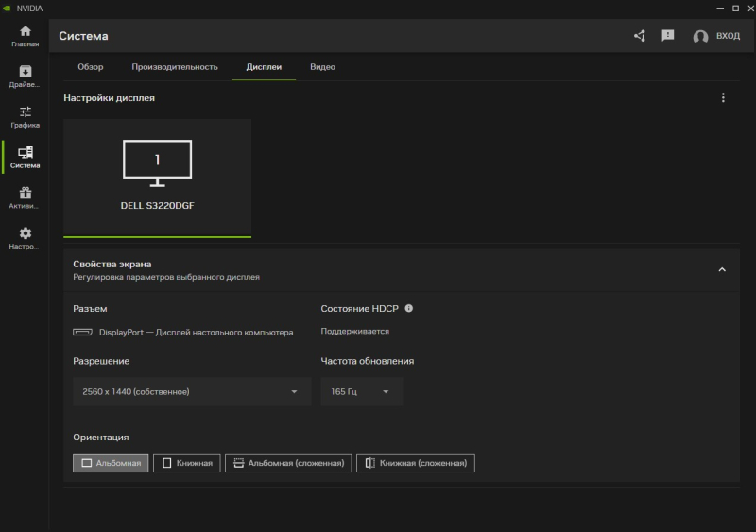Open the resolution 2560 x 1440 dropdown

192,391
